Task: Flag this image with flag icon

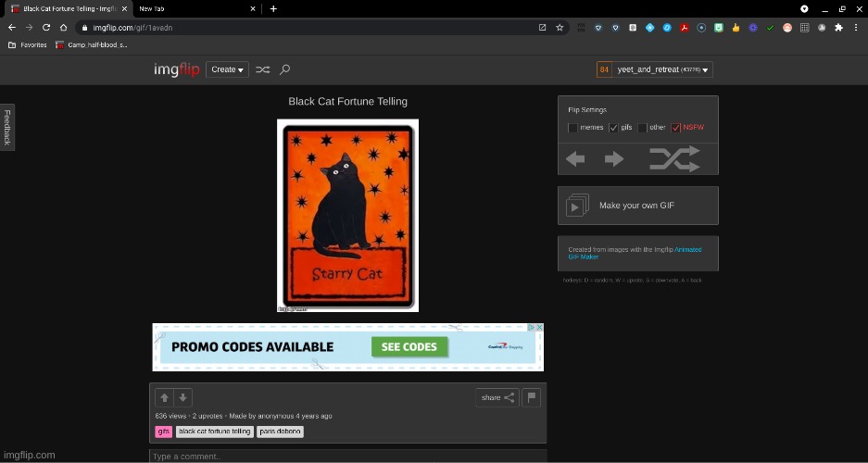Action: (x=532, y=398)
